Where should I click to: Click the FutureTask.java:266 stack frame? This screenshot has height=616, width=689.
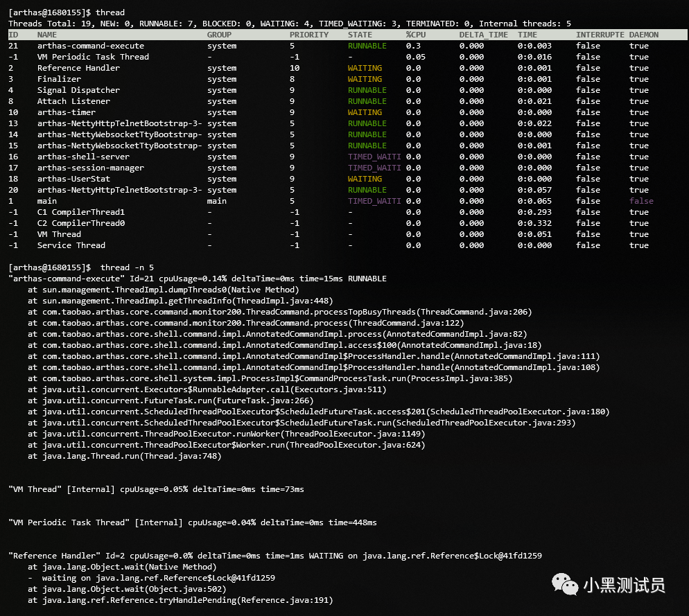click(171, 401)
